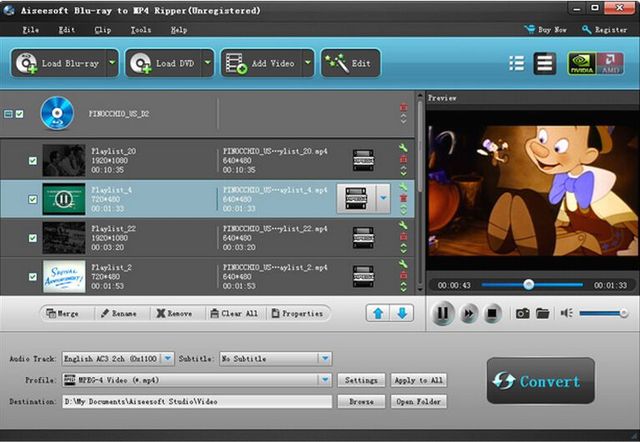Open the snapshot folder icon
This screenshot has height=442, width=640.
(x=542, y=313)
